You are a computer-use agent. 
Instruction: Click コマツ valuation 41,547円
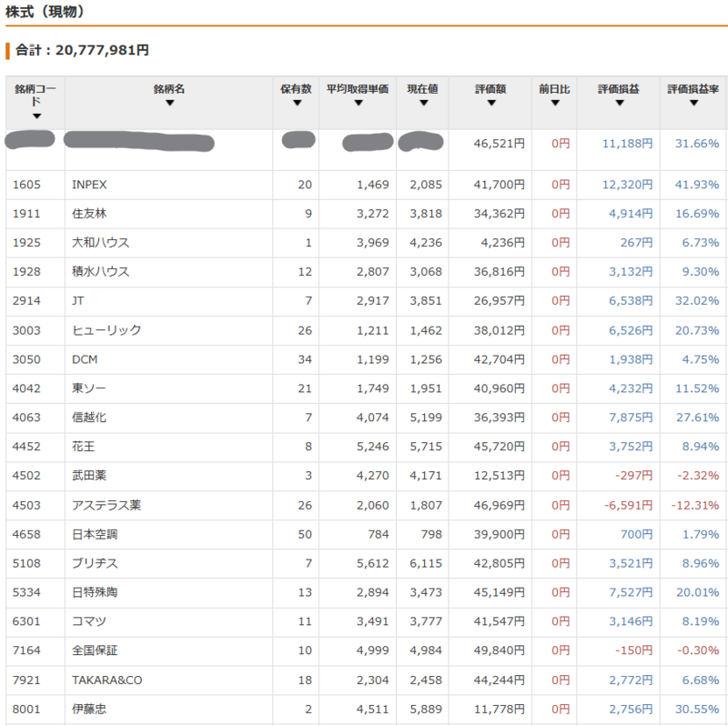point(499,621)
